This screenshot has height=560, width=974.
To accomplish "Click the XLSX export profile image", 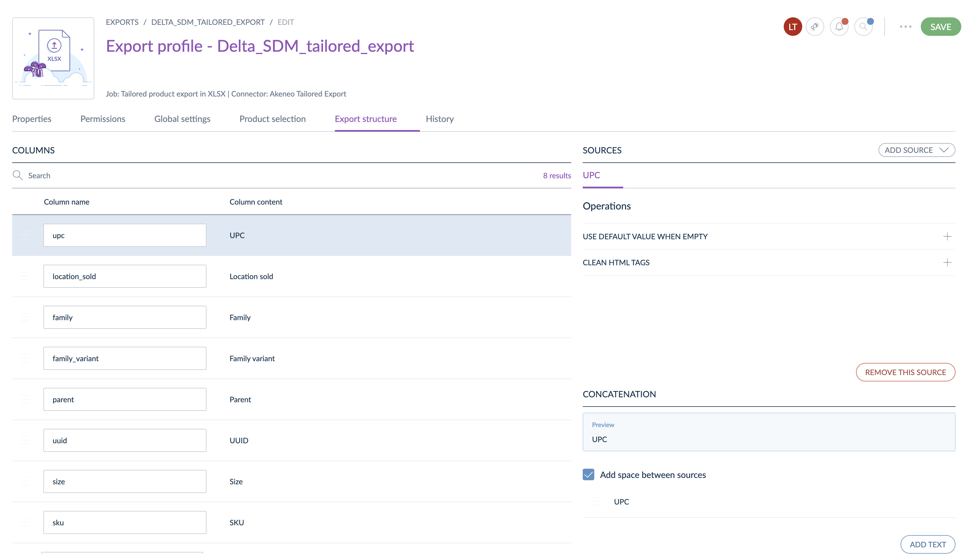I will coord(53,58).
